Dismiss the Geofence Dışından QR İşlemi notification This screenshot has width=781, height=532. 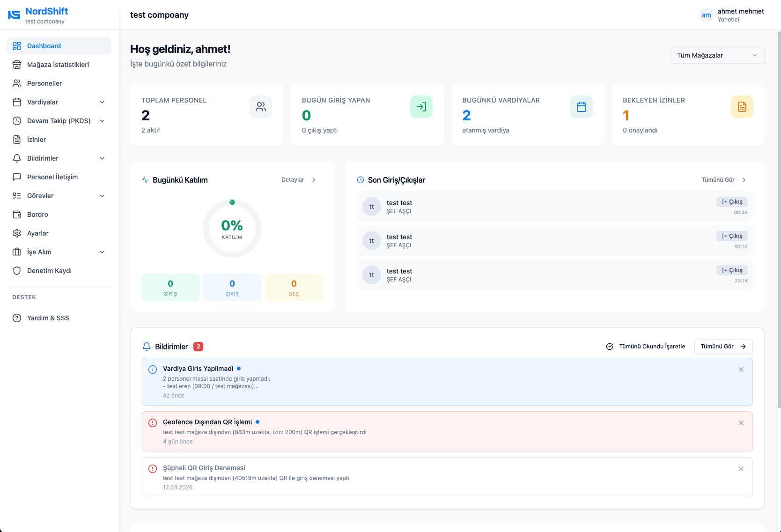click(741, 423)
